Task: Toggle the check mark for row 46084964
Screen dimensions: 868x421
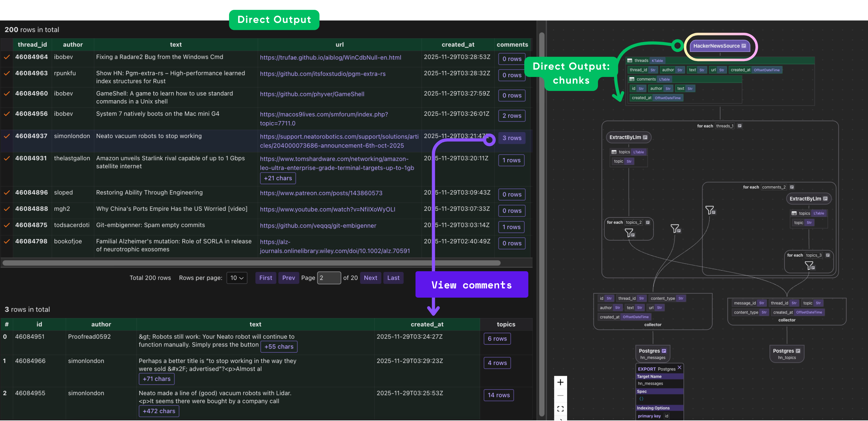Action: click(7, 57)
